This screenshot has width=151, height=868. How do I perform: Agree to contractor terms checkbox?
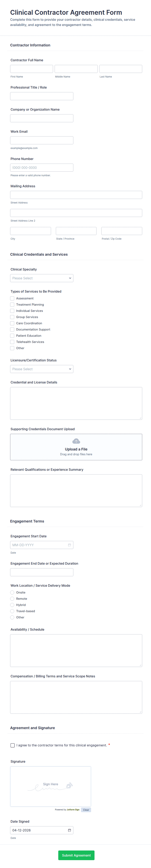click(13, 745)
